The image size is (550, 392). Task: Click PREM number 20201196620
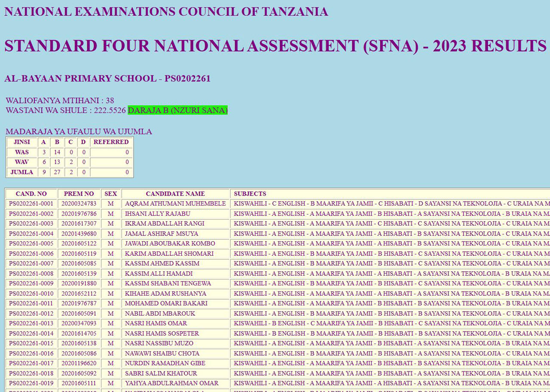79,363
